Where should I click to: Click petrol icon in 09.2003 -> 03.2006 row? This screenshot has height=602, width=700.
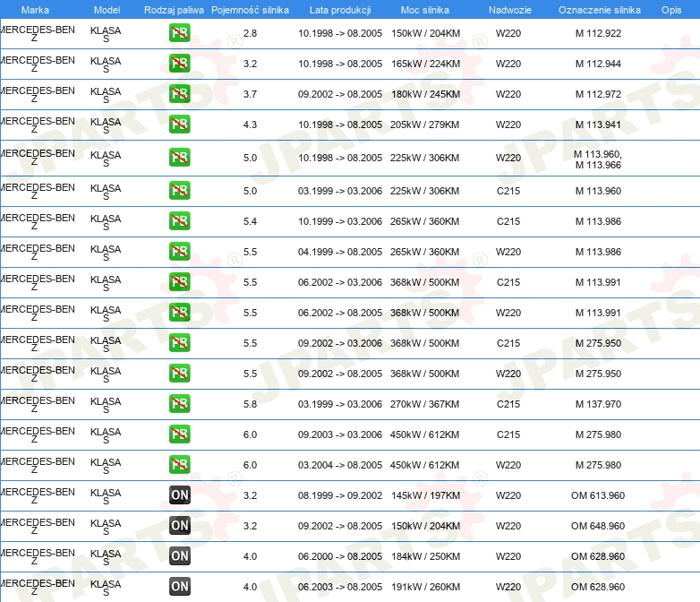(x=179, y=434)
